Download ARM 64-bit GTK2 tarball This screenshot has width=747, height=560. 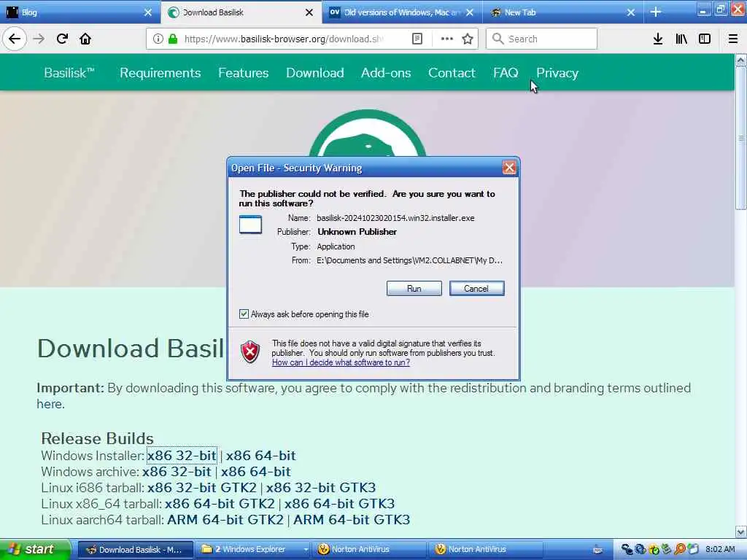pos(225,519)
